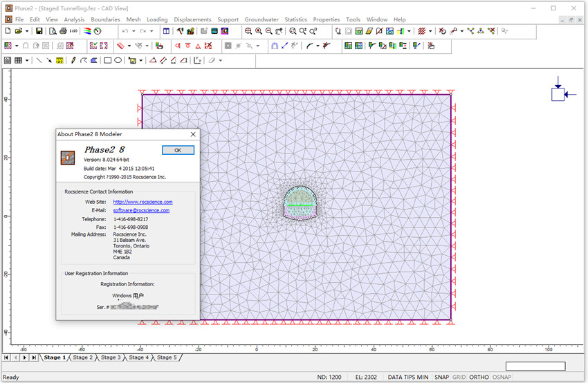This screenshot has width=588, height=383.
Task: Toggle ORTHO in the status bar
Action: [479, 377]
